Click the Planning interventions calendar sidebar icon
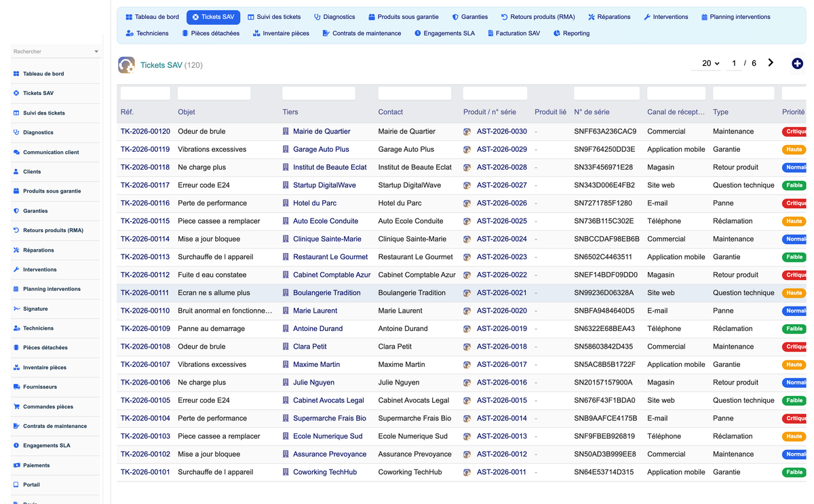Viewport: 814px width, 504px height. tap(16, 289)
